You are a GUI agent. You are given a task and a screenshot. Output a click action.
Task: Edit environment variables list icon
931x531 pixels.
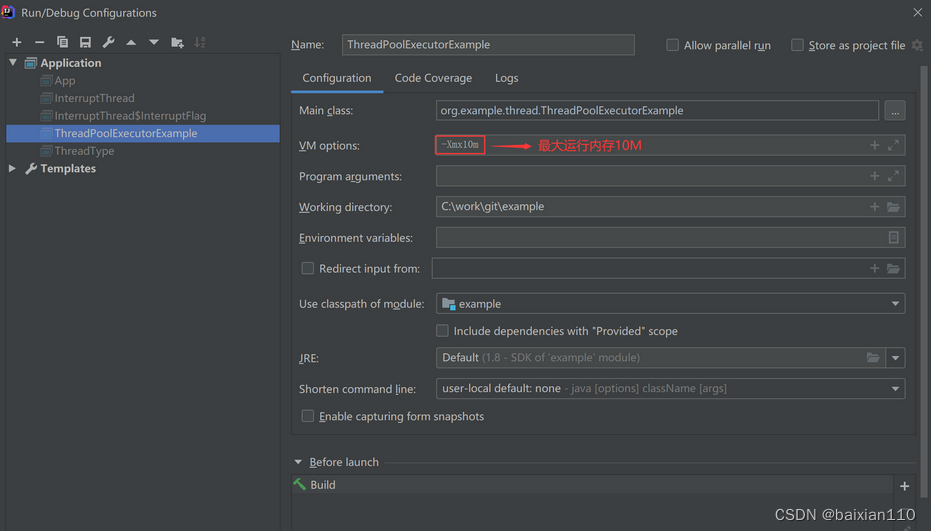[894, 238]
